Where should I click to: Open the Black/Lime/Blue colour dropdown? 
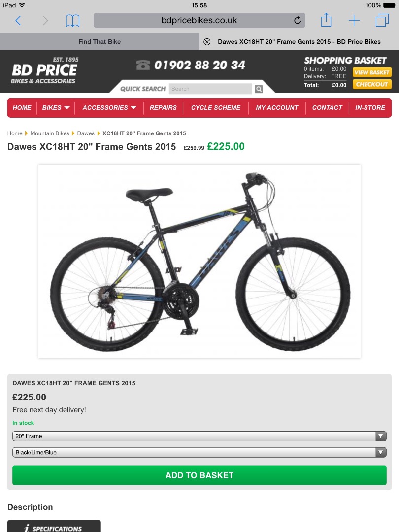click(x=199, y=452)
